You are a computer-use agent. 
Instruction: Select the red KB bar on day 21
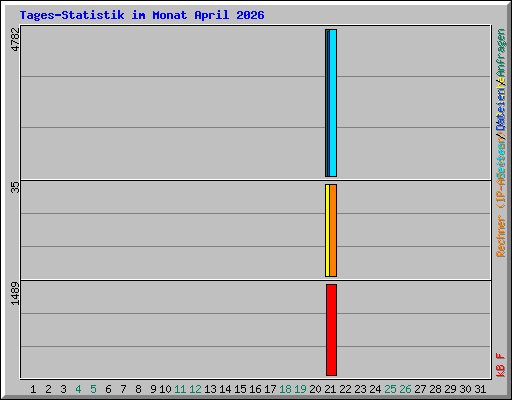331,330
